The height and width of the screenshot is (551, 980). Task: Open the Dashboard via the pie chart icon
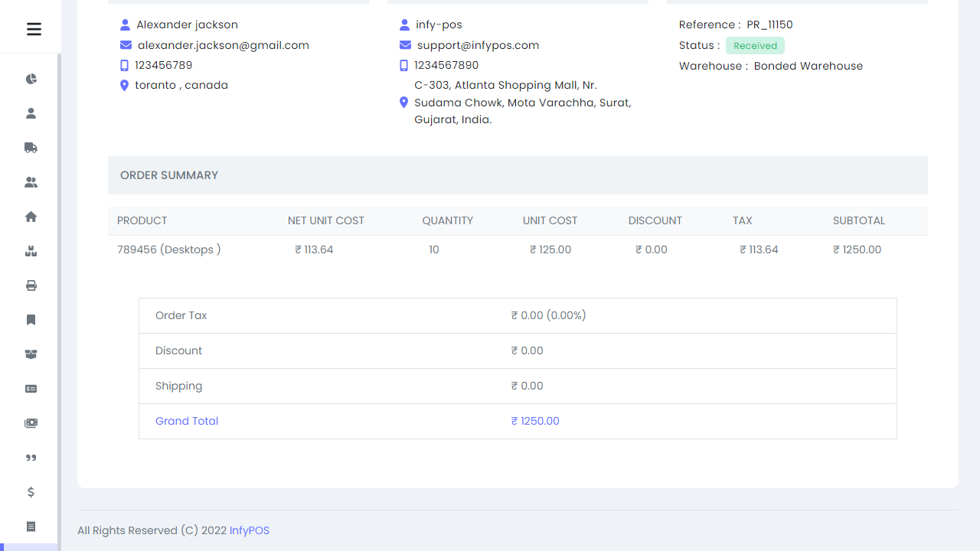click(31, 79)
